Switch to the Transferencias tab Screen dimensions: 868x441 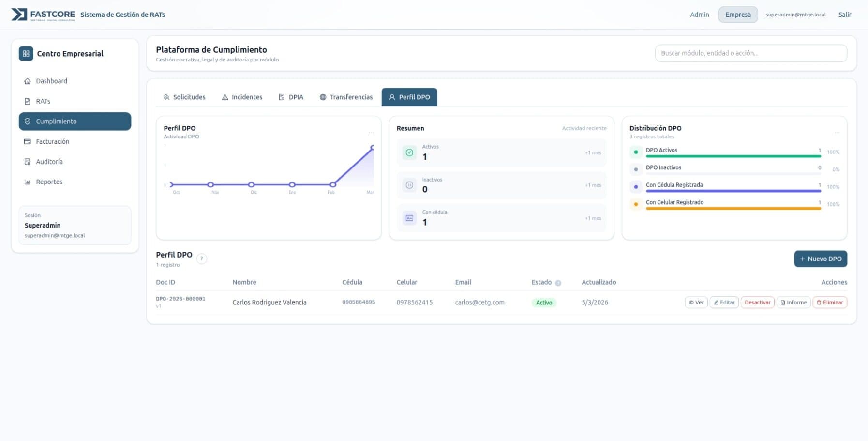pyautogui.click(x=346, y=97)
